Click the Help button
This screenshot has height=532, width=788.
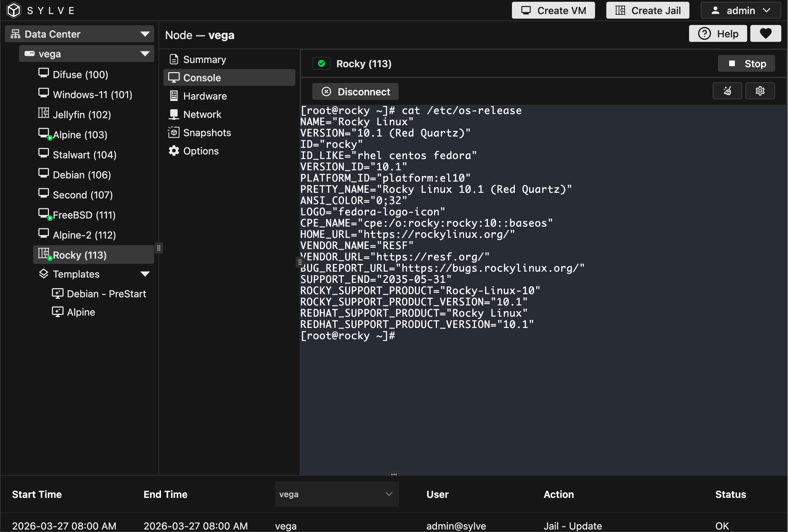(x=718, y=33)
